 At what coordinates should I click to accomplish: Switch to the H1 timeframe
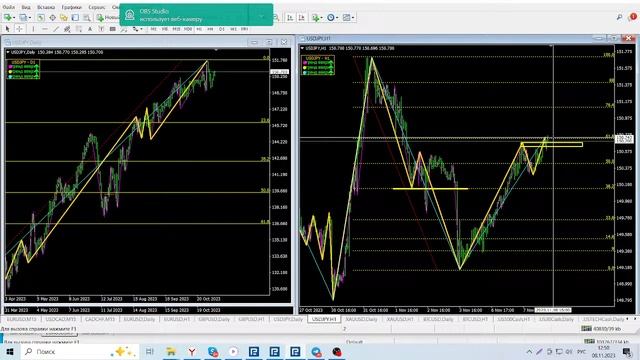199,29
